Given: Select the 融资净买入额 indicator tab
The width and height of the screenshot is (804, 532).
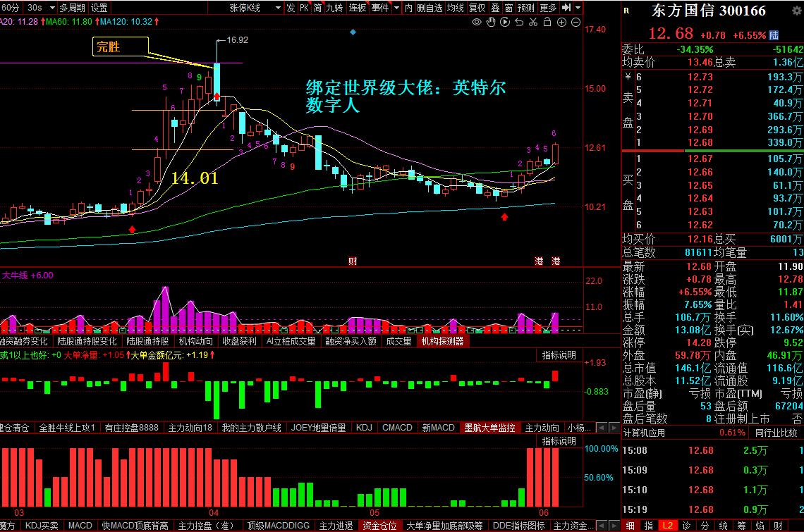Looking at the screenshot, I should pyautogui.click(x=351, y=341).
